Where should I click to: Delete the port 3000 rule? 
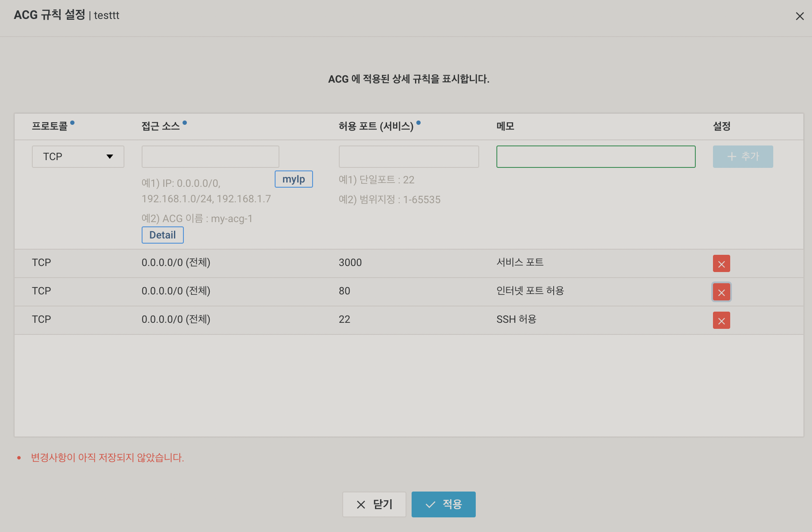721,263
